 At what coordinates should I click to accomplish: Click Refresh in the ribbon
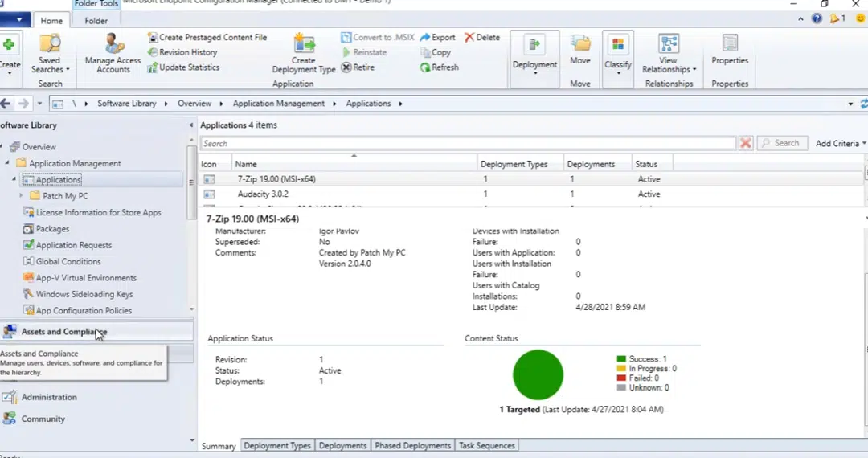click(x=440, y=67)
